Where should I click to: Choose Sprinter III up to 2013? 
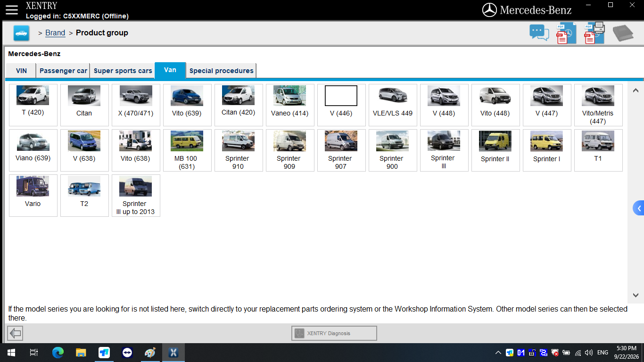pyautogui.click(x=136, y=196)
